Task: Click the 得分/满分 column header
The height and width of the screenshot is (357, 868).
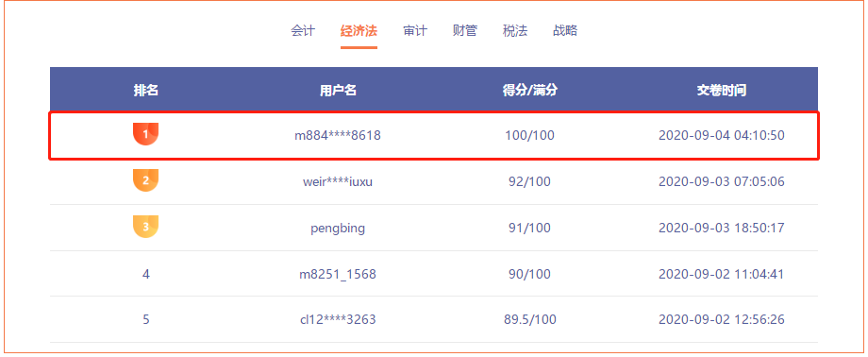Action: (x=530, y=91)
